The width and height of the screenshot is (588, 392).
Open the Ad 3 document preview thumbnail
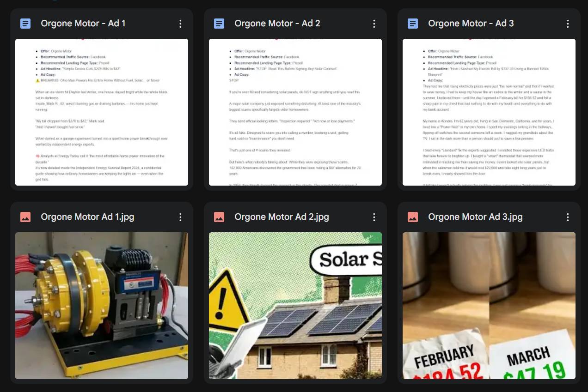[x=489, y=112]
